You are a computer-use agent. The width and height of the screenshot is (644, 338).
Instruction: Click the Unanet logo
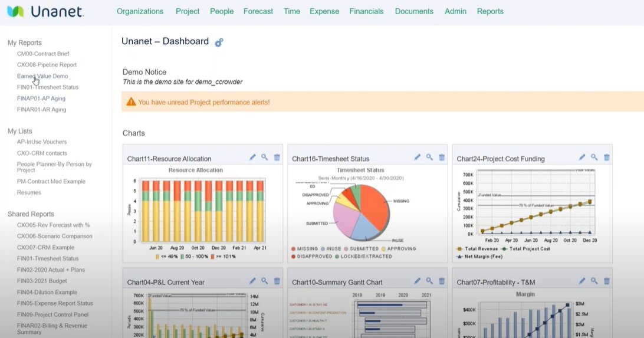[45, 12]
